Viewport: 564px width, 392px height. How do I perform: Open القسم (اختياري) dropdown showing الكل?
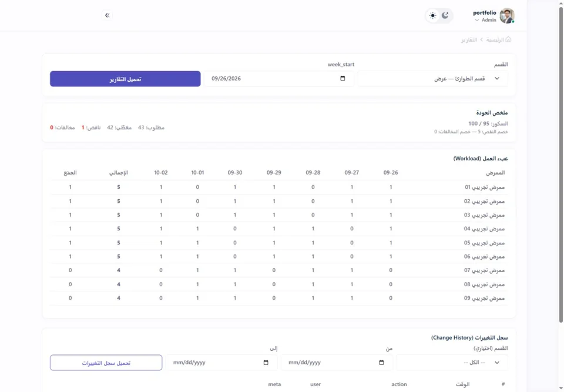[x=452, y=363]
